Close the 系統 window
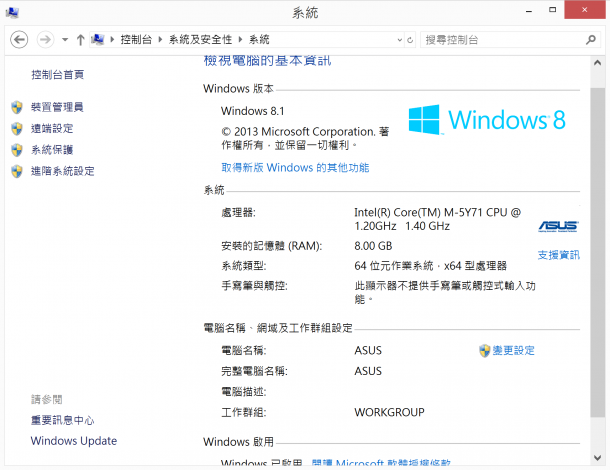This screenshot has width=610, height=470. [x=585, y=10]
